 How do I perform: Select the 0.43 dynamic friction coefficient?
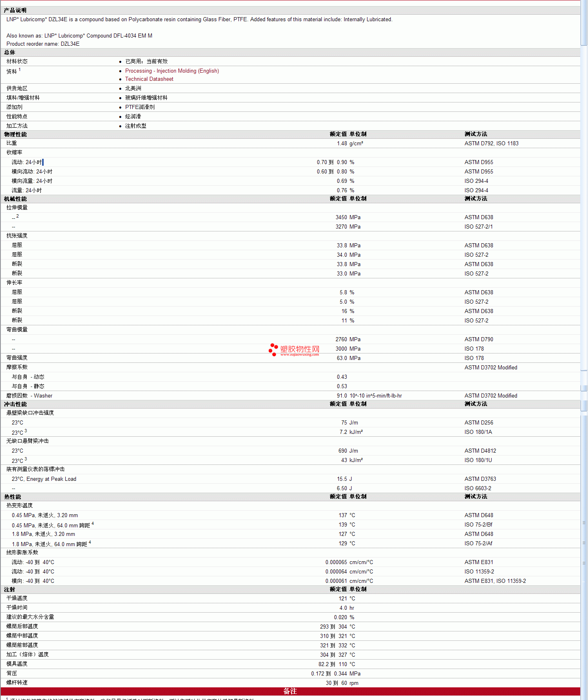[x=342, y=377]
